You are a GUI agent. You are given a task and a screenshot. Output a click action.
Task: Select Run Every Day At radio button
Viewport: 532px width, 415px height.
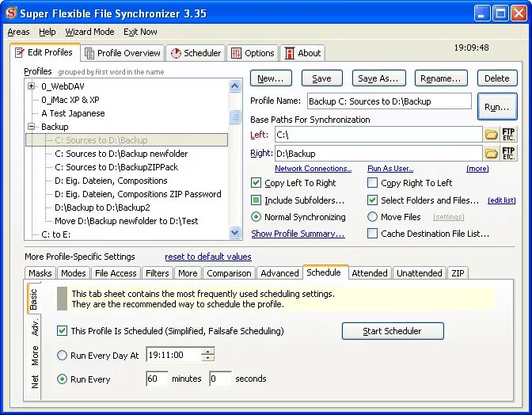(x=62, y=356)
